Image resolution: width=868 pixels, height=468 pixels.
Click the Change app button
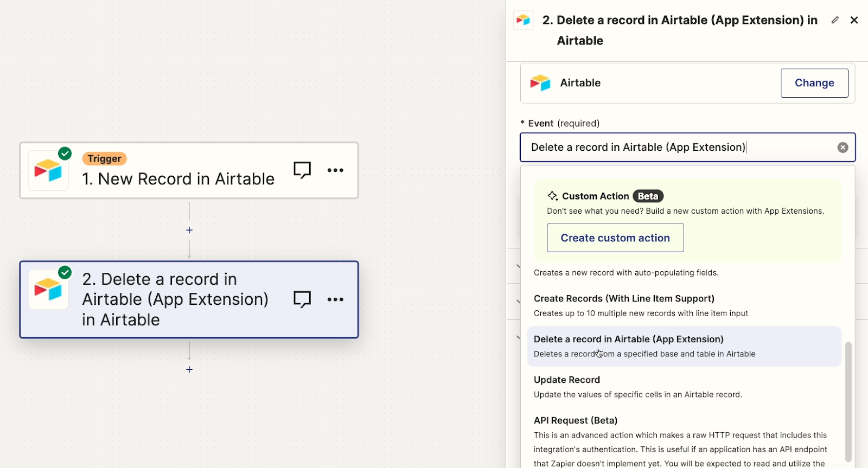click(x=814, y=83)
